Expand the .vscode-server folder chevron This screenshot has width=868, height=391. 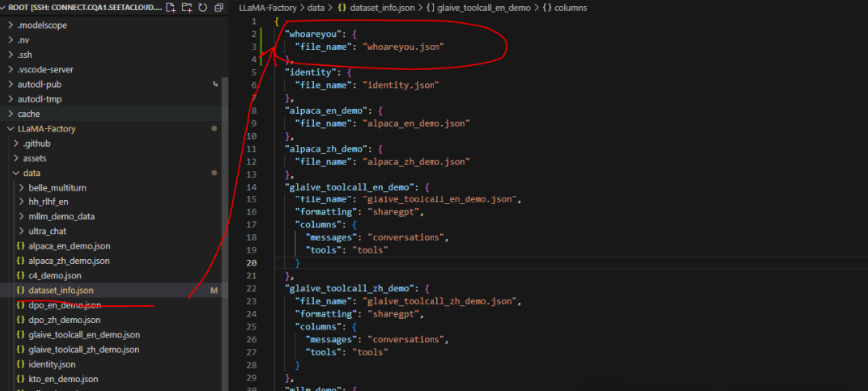pyautogui.click(x=11, y=70)
